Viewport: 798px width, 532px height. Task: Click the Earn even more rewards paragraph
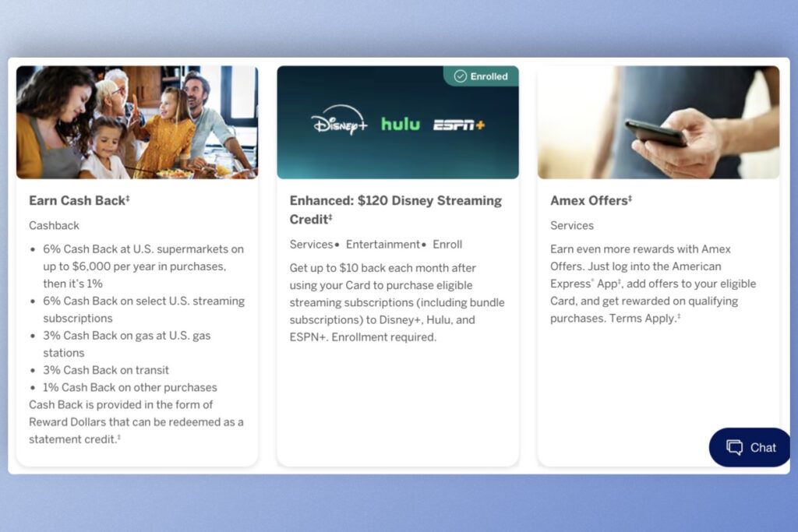653,284
